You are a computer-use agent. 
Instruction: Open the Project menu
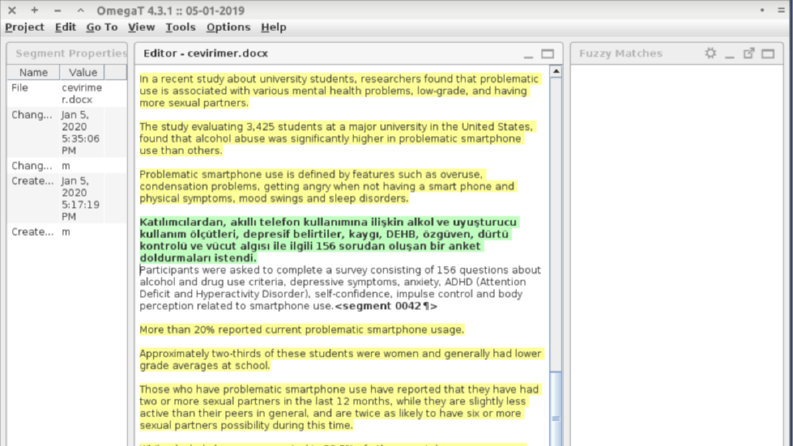tap(24, 27)
